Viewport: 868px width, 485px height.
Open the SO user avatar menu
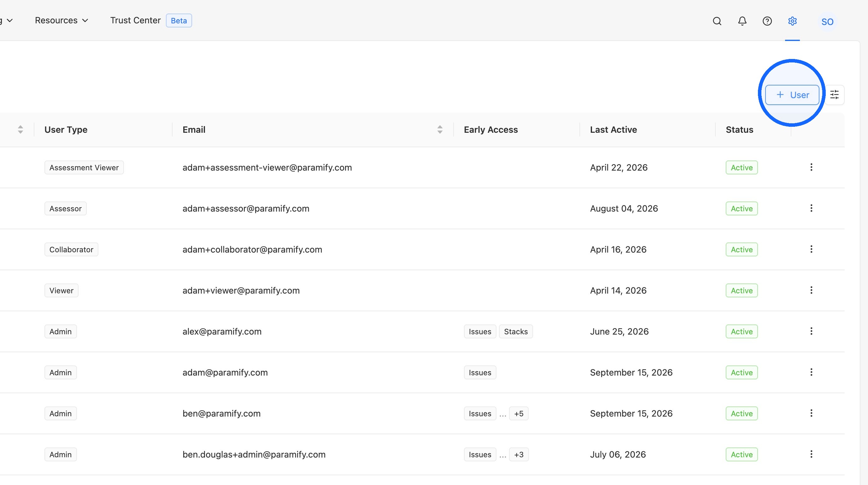point(827,21)
